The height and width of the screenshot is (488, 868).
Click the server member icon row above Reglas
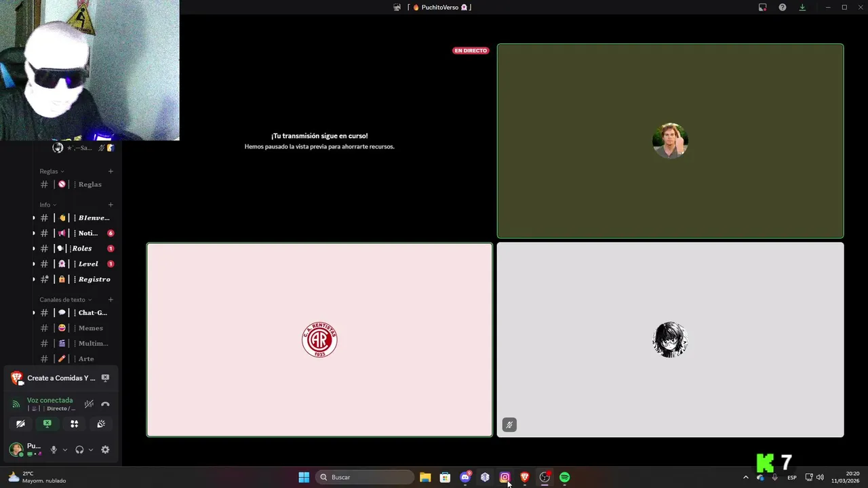coord(84,148)
